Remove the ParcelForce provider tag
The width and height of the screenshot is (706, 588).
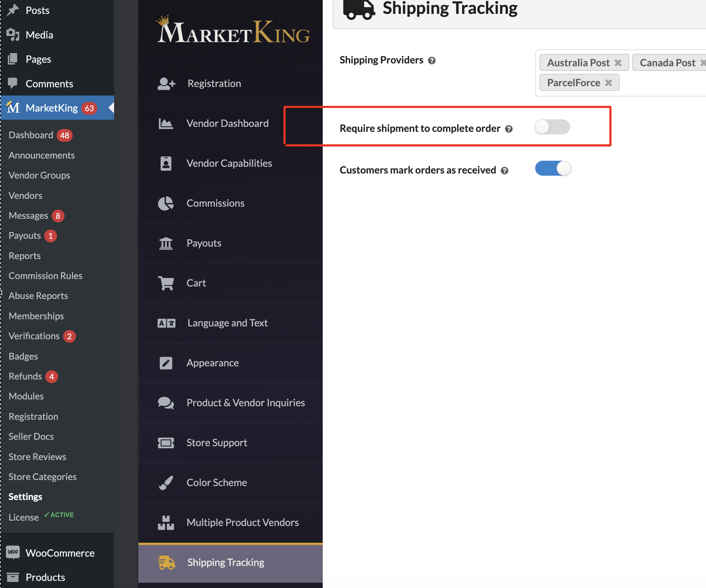coord(609,83)
